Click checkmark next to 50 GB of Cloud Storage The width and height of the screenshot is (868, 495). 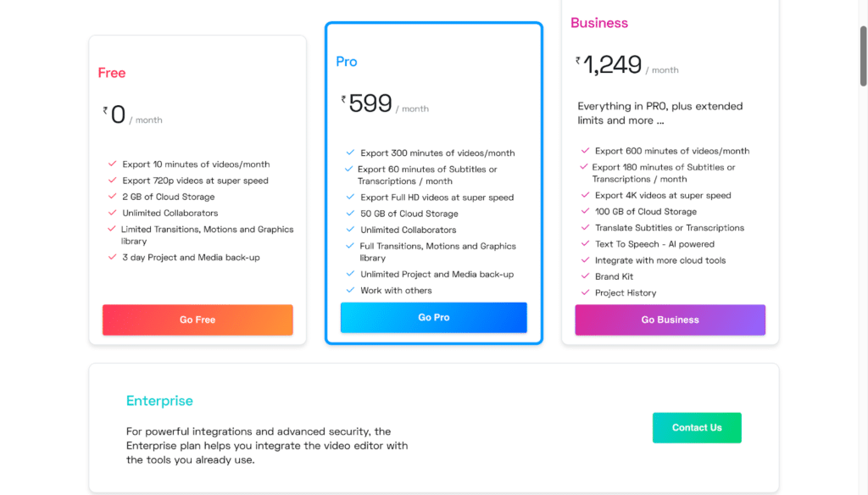(x=350, y=213)
